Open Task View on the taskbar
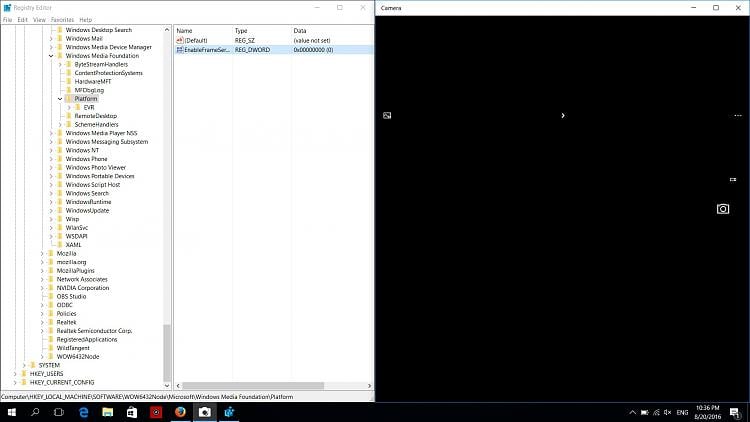 59,412
